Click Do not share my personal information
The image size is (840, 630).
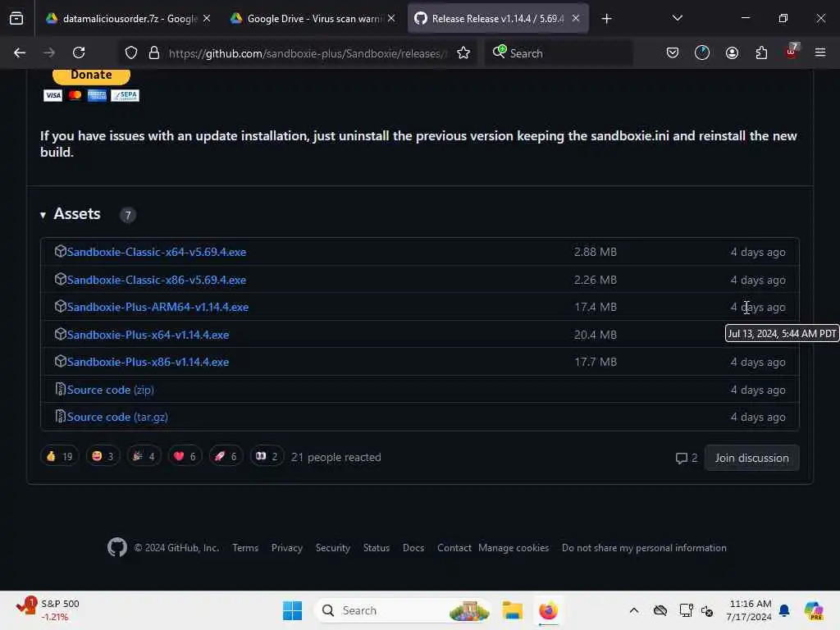(644, 548)
